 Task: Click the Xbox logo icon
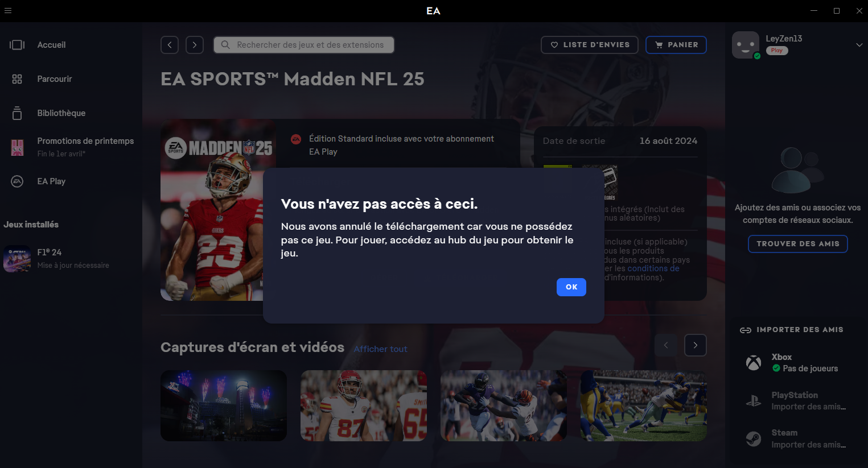point(754,363)
